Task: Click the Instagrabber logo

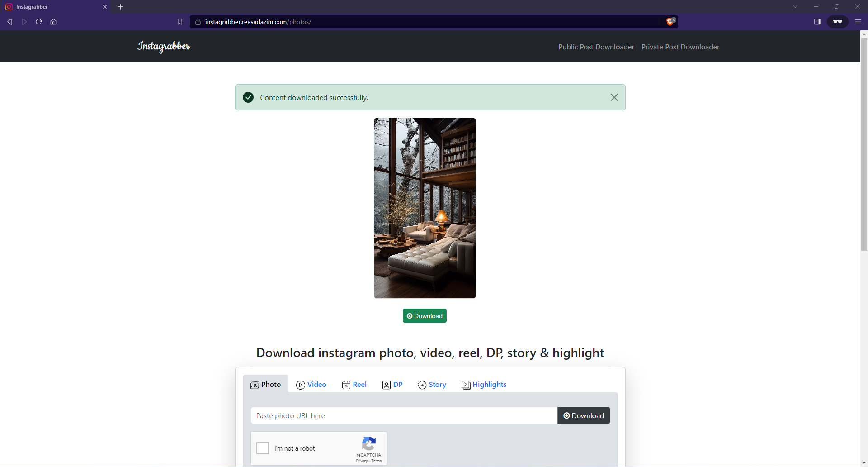Action: [163, 46]
